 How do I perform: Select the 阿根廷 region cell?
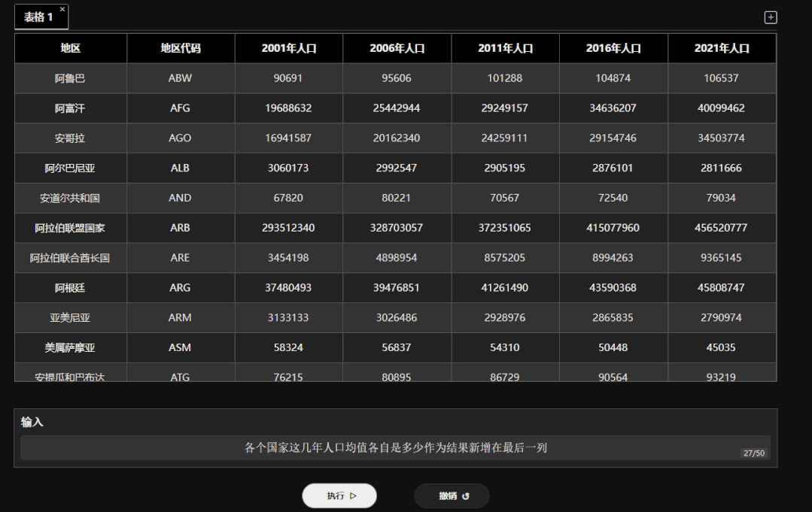pos(71,289)
